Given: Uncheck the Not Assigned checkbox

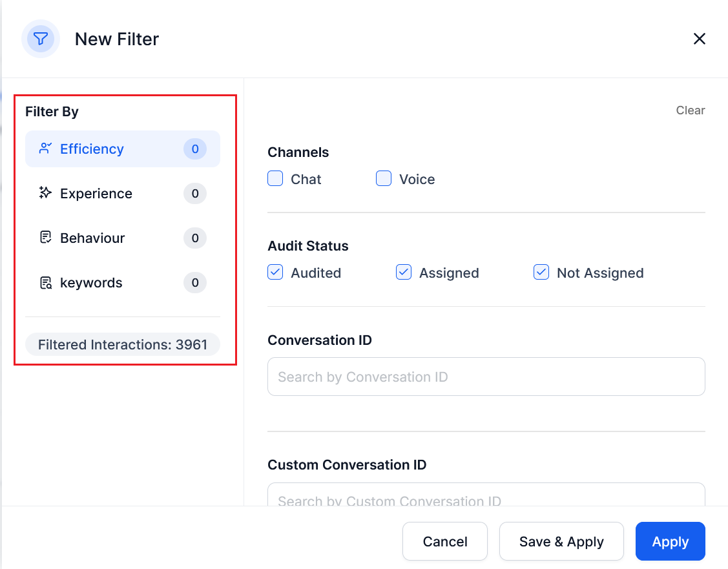Looking at the screenshot, I should (x=541, y=273).
